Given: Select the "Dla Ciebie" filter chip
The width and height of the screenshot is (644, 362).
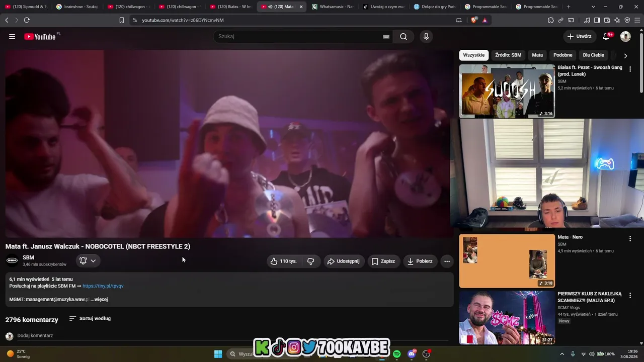Looking at the screenshot, I should coord(594,55).
